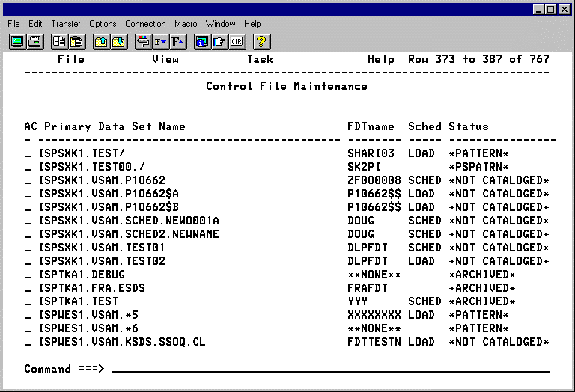Click the increase font size icon

point(177,42)
